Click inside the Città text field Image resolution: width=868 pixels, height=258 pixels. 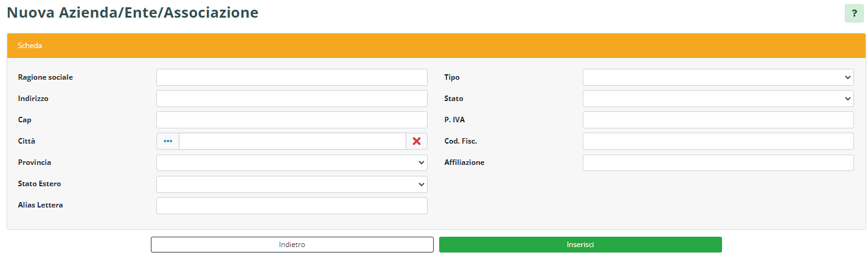(x=292, y=141)
